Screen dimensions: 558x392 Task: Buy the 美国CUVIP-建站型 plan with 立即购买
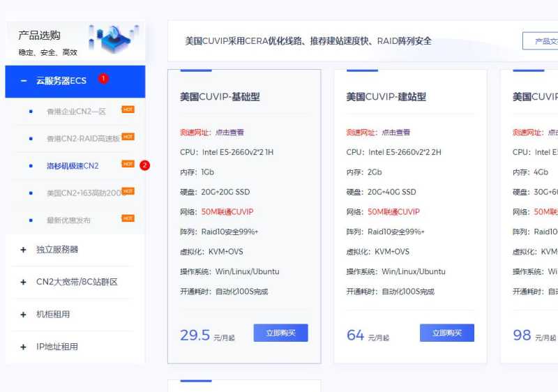point(447,333)
